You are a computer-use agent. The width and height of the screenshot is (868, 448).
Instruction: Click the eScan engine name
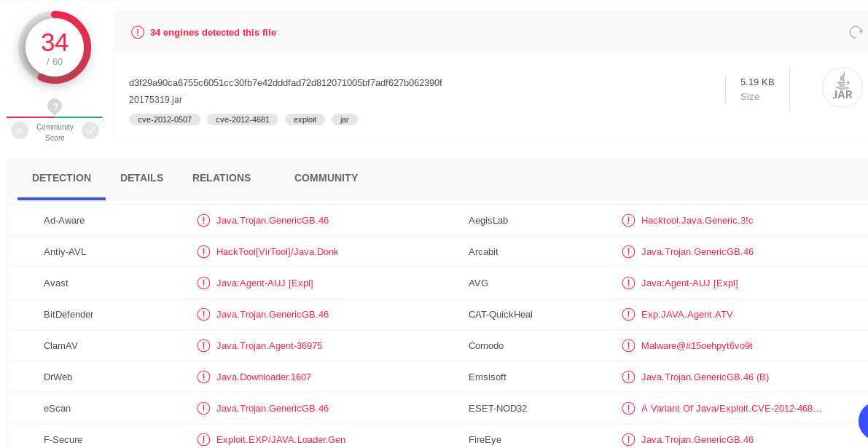57,408
